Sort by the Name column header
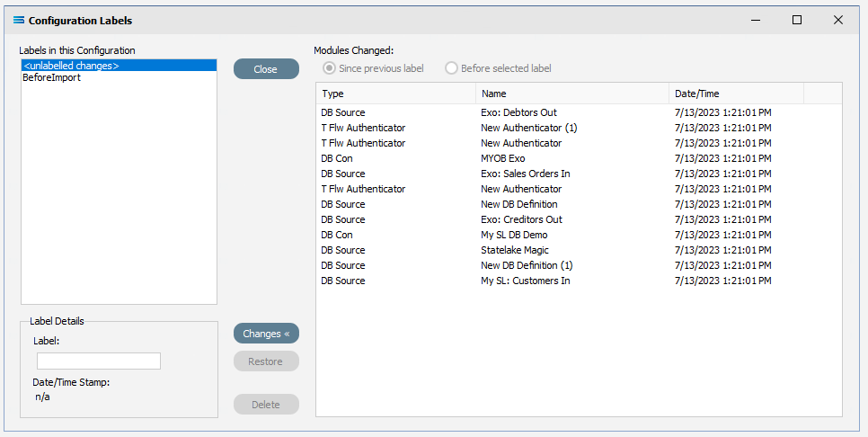Image resolution: width=868 pixels, height=437 pixels. (x=572, y=94)
